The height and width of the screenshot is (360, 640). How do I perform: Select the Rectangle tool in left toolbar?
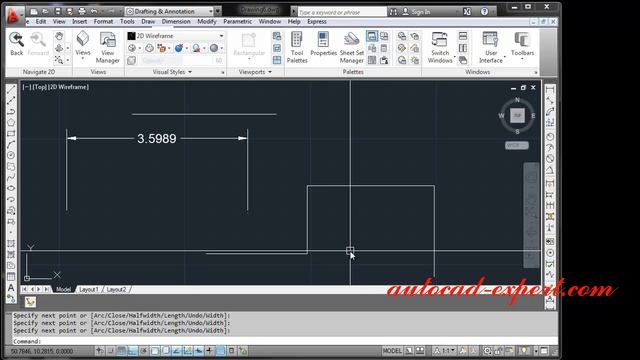[11, 133]
